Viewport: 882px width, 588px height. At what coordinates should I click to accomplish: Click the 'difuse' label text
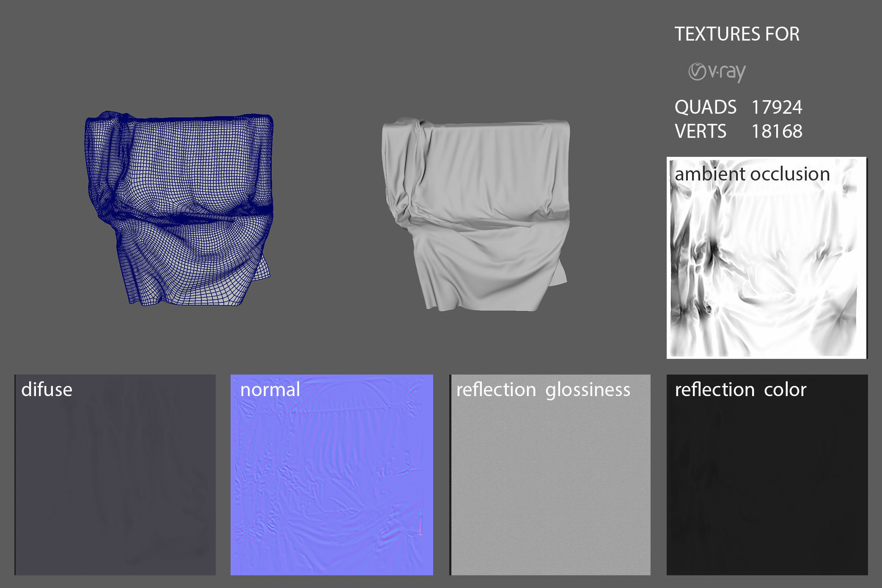tap(47, 389)
